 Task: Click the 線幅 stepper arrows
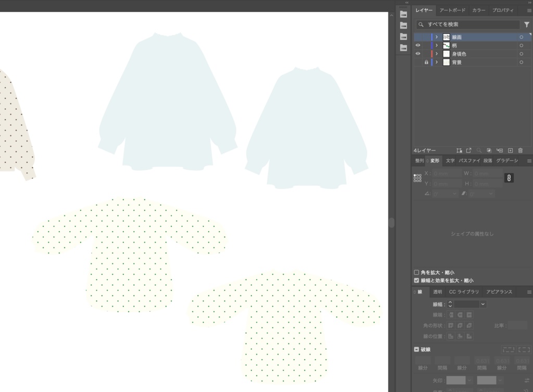450,305
